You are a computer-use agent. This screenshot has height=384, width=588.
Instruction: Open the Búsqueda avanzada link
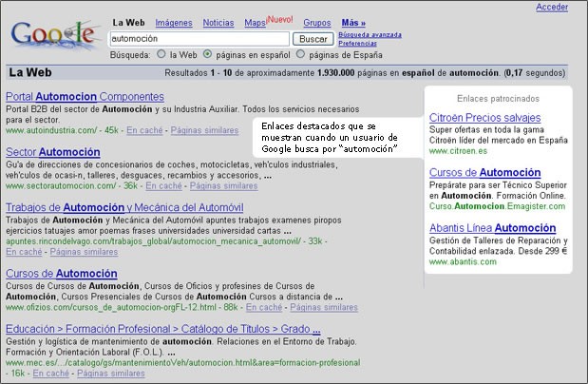pos(370,34)
